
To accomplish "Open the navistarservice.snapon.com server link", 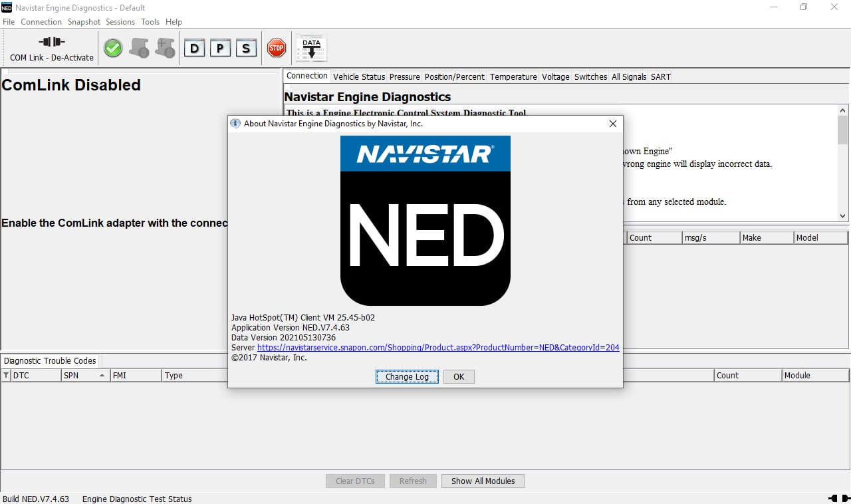I will pos(438,347).
